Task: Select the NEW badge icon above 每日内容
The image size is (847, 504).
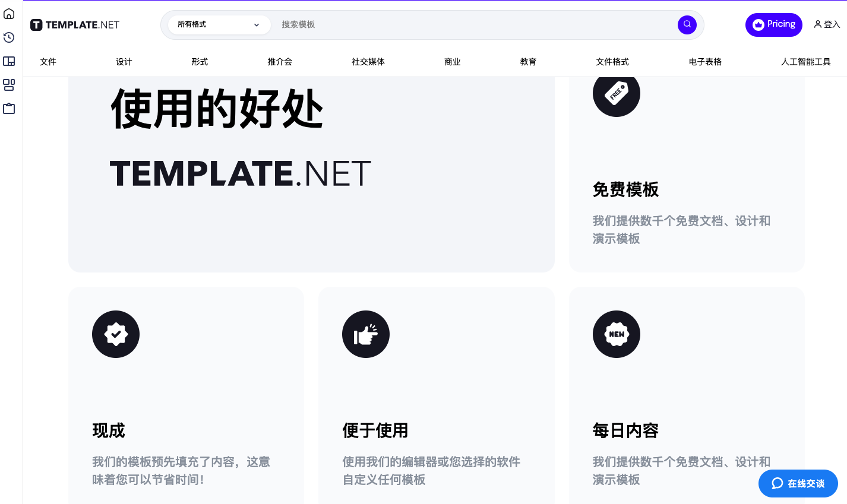Action: [617, 334]
